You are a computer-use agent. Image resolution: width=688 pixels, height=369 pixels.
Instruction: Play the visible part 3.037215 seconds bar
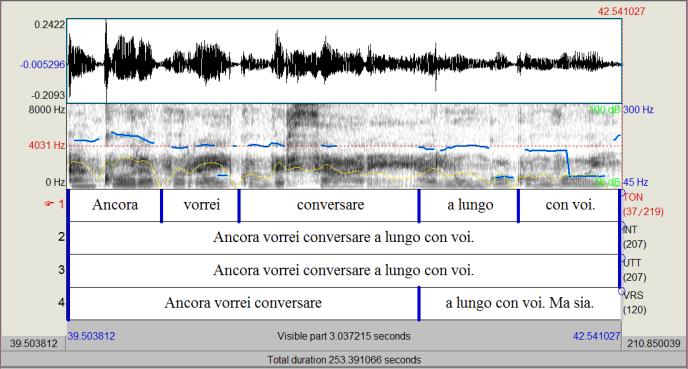344,336
